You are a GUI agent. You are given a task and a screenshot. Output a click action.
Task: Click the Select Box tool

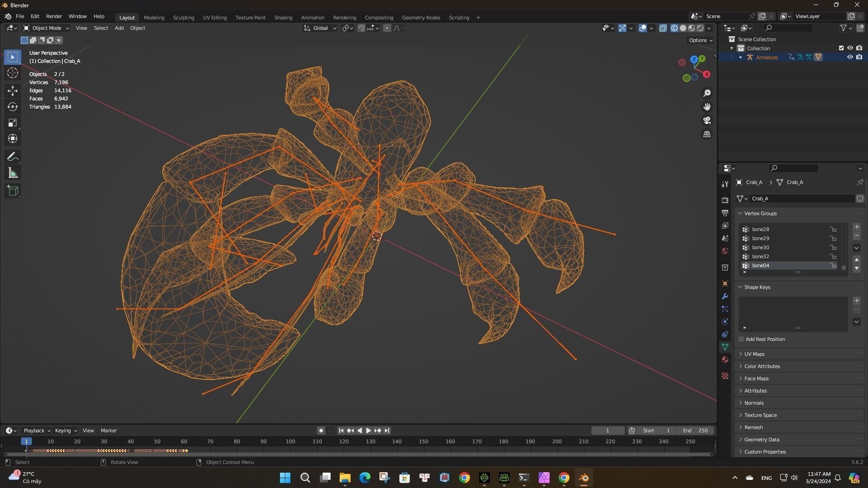point(13,57)
